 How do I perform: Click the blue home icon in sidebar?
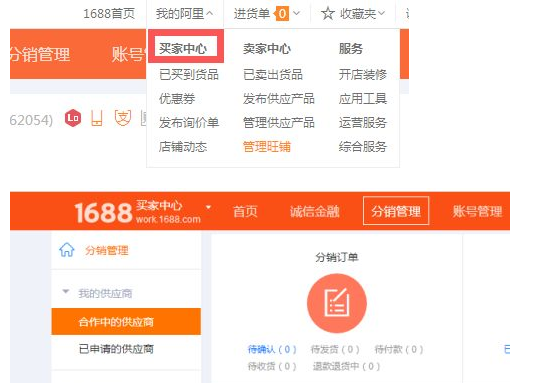coord(67,250)
